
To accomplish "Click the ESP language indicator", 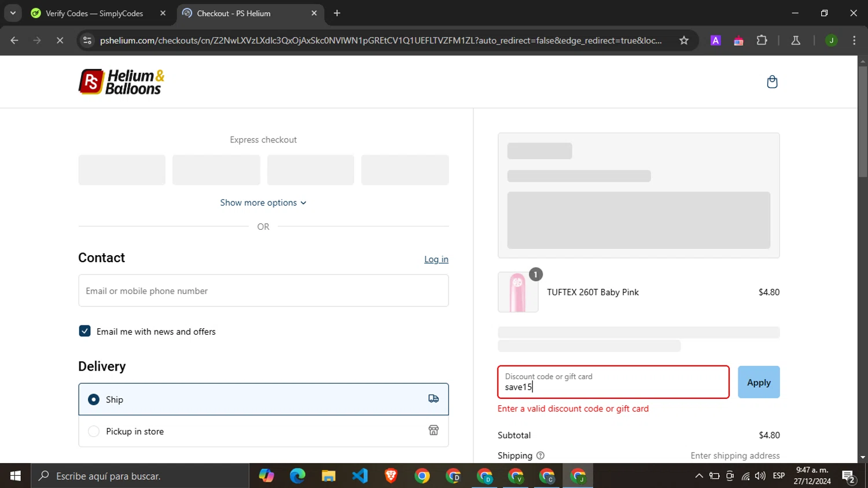I will [x=779, y=476].
